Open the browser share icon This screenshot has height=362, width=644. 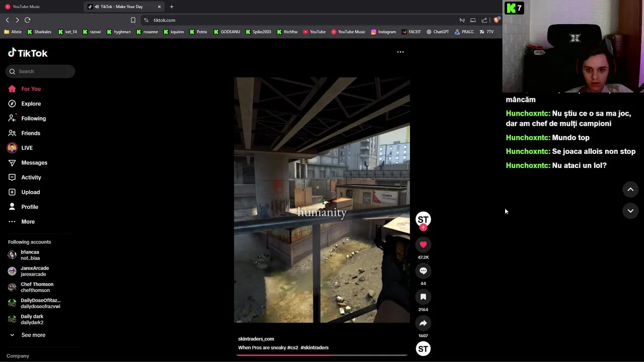[484, 20]
